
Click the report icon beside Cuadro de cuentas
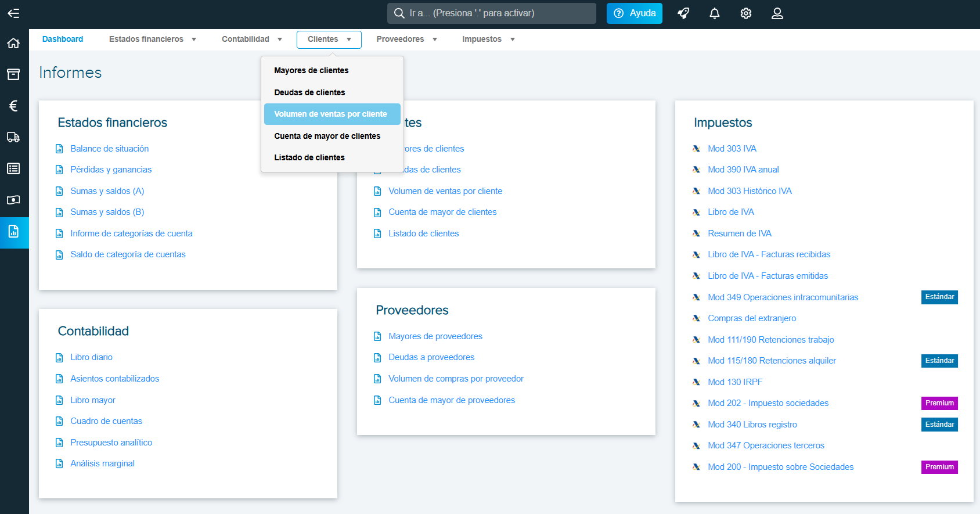[x=59, y=421]
